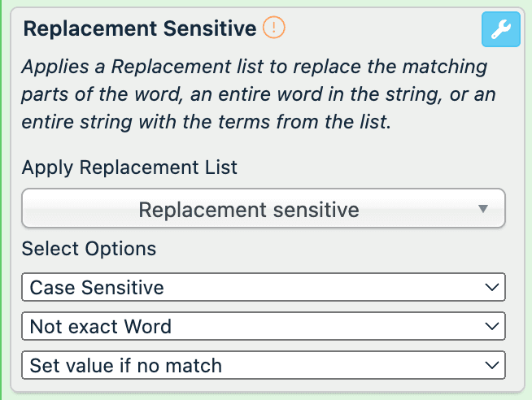The image size is (532, 400).
Task: Open the wrench settings icon
Action: 501,30
